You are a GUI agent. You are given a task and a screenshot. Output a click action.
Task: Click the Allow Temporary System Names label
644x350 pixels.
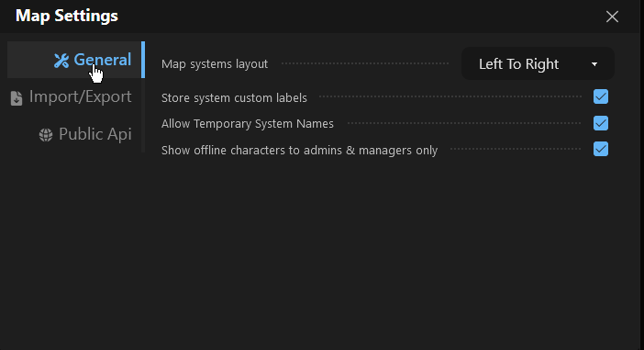[248, 124]
